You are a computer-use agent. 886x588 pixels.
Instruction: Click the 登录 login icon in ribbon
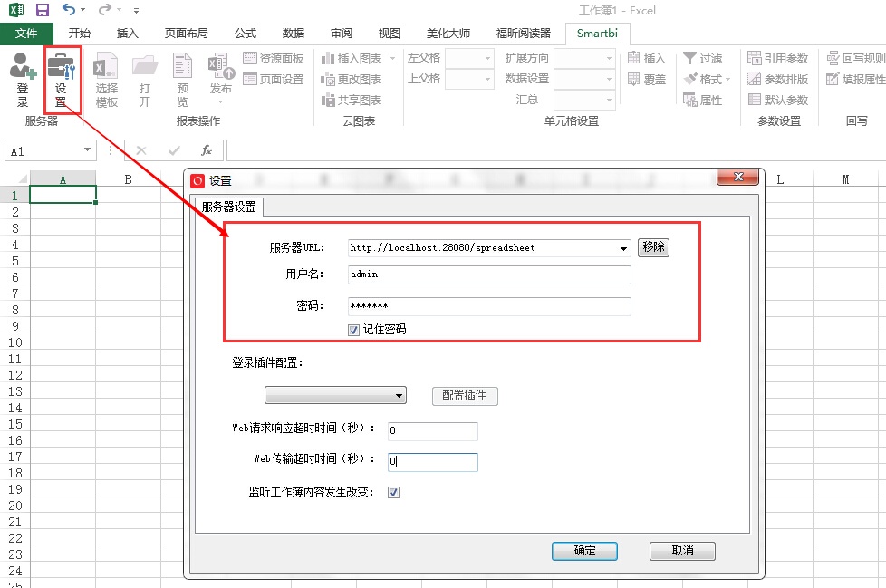tap(23, 79)
